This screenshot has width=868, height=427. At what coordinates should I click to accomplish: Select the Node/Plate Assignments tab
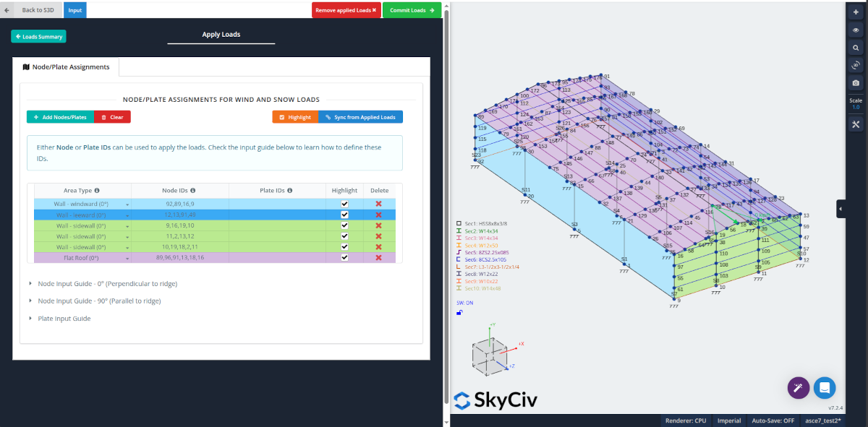(66, 67)
